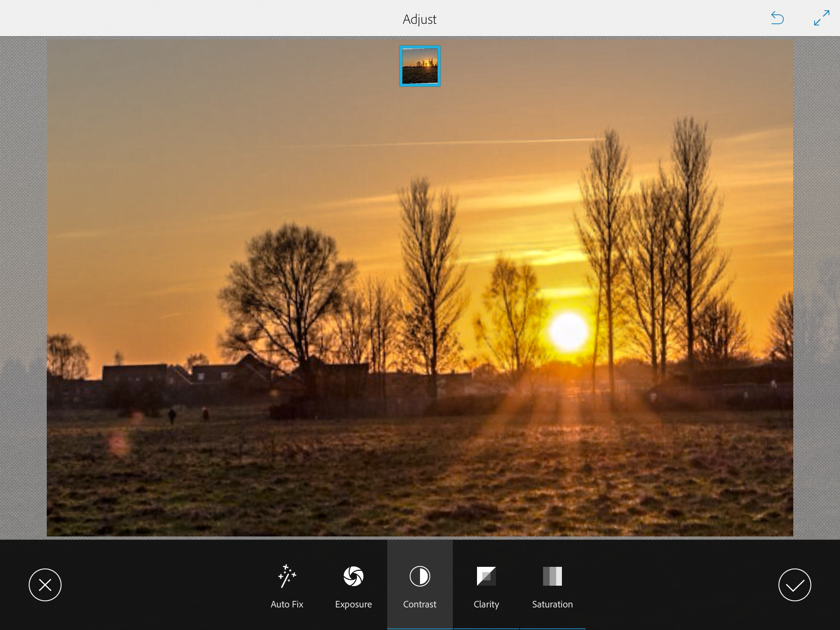
Task: Click the main sunset photo preview
Action: (420, 287)
